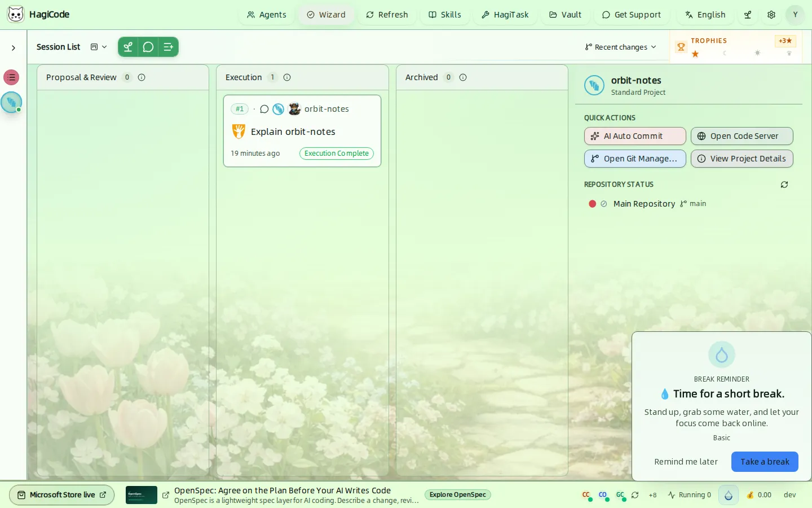Click the Y user avatar in top bar

coord(795,15)
